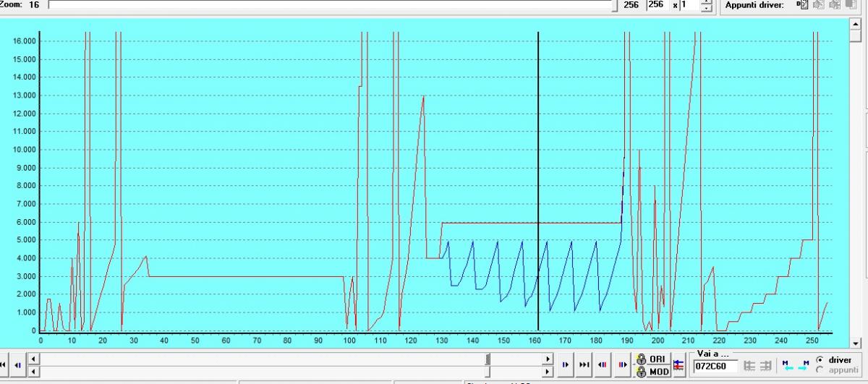Select the 'driver' radio button
This screenshot has height=384, width=868.
click(820, 359)
